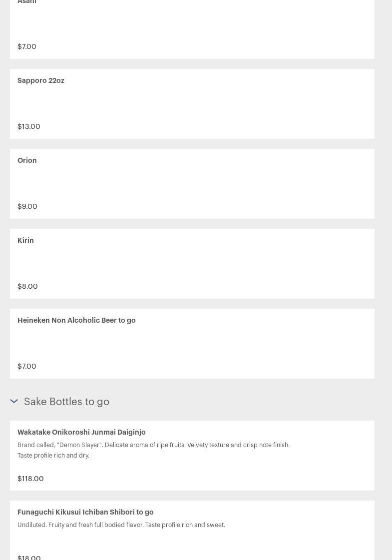Click the $7.00 Heineken price
392x560 pixels.
[x=27, y=366]
